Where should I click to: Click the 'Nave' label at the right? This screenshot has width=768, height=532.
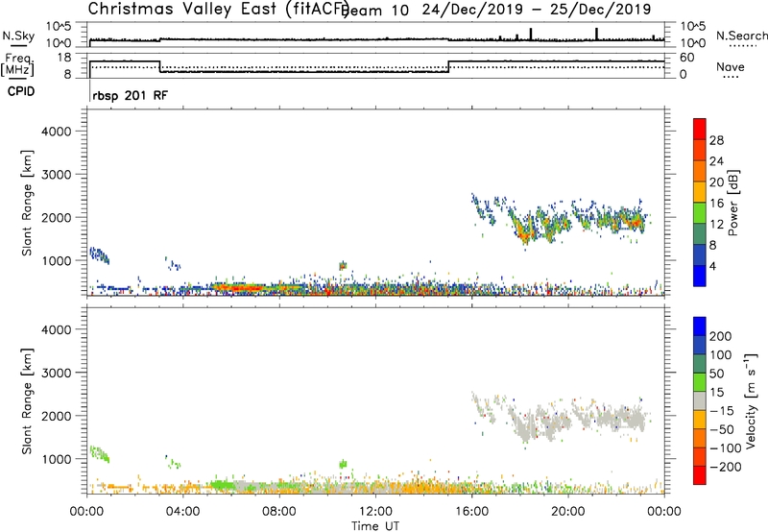pyautogui.click(x=731, y=67)
